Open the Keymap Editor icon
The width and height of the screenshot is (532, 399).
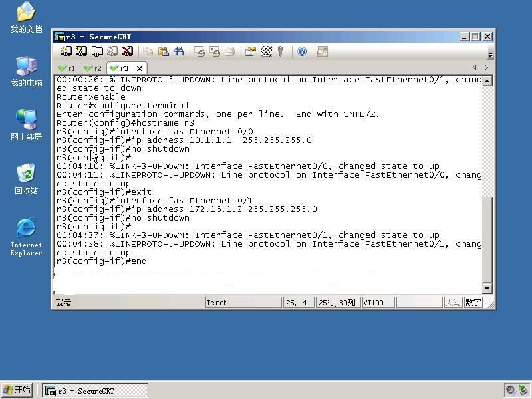coord(266,51)
